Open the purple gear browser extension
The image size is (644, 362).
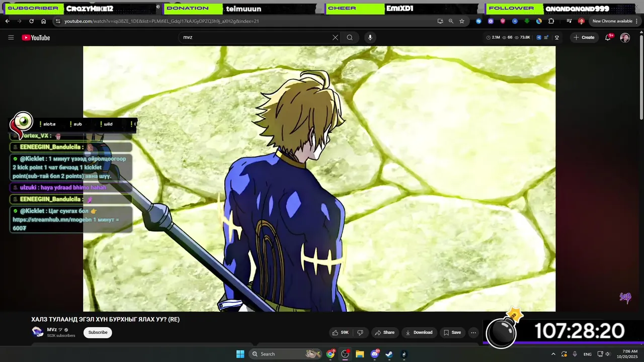(491, 21)
